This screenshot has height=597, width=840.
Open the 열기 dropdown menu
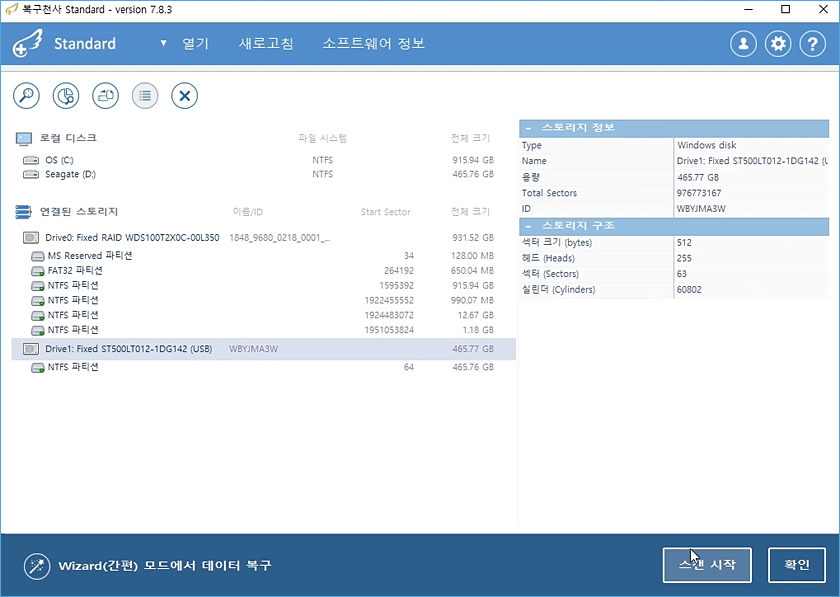pos(186,44)
